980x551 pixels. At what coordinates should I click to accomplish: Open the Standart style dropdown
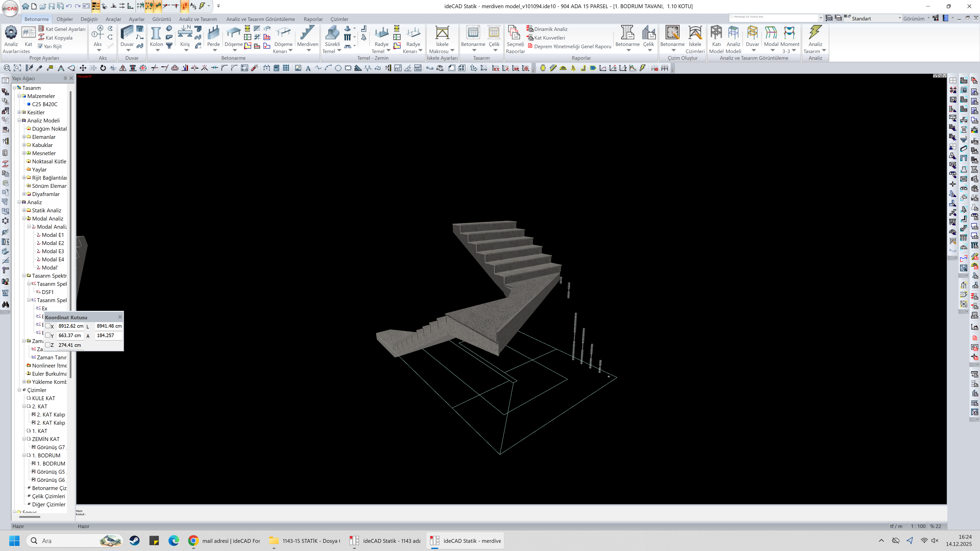point(899,18)
